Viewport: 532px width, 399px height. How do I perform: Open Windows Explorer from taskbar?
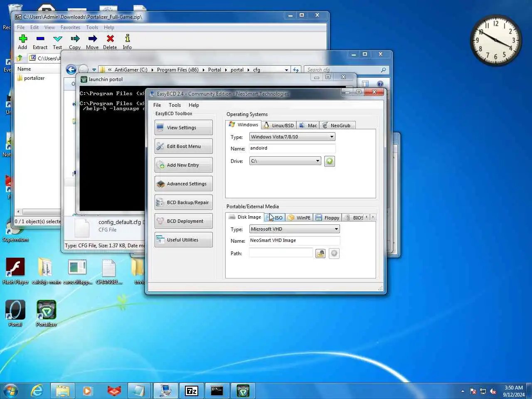coord(63,391)
